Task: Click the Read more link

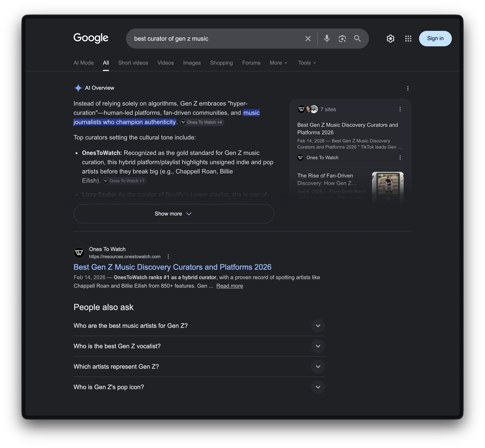Action: (x=229, y=286)
